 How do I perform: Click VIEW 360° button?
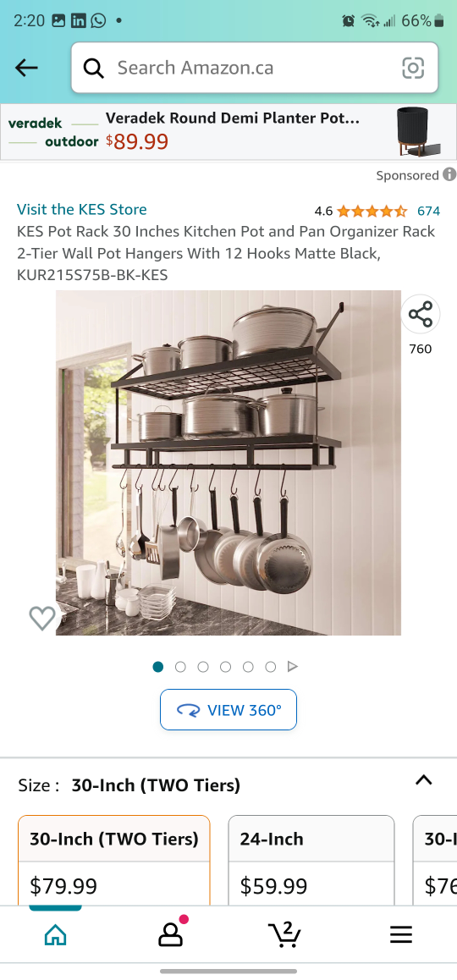pyautogui.click(x=228, y=710)
